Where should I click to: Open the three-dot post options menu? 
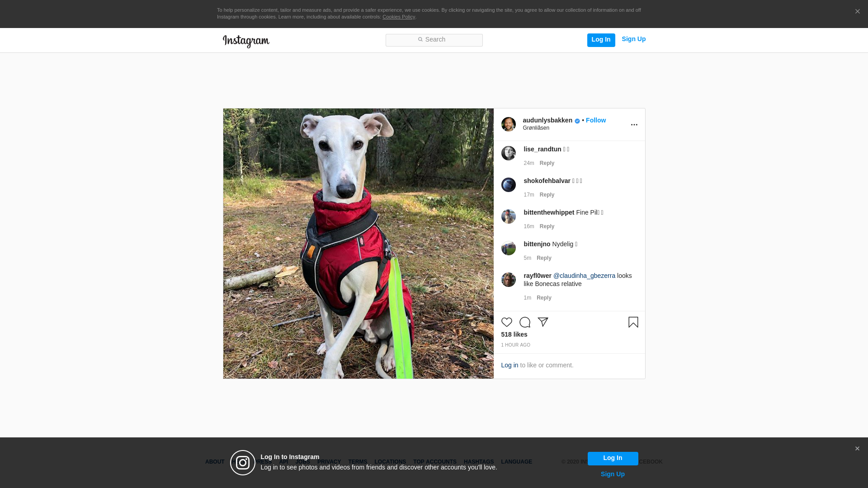[634, 125]
